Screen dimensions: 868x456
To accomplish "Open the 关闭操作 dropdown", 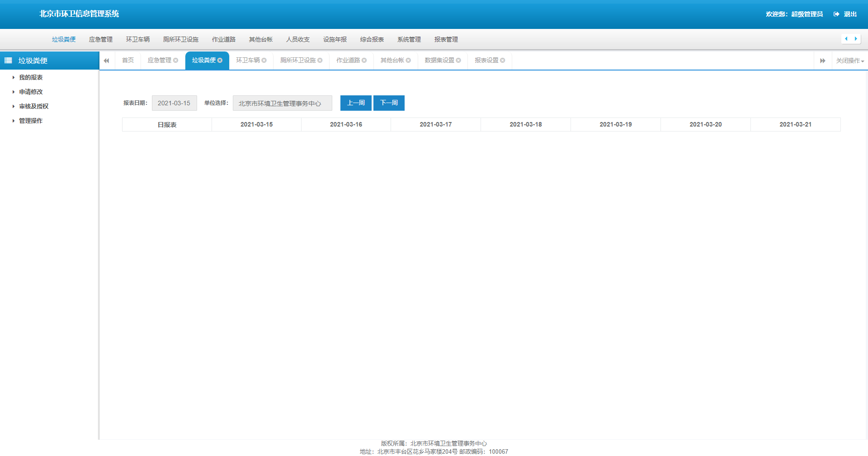I will tap(850, 61).
